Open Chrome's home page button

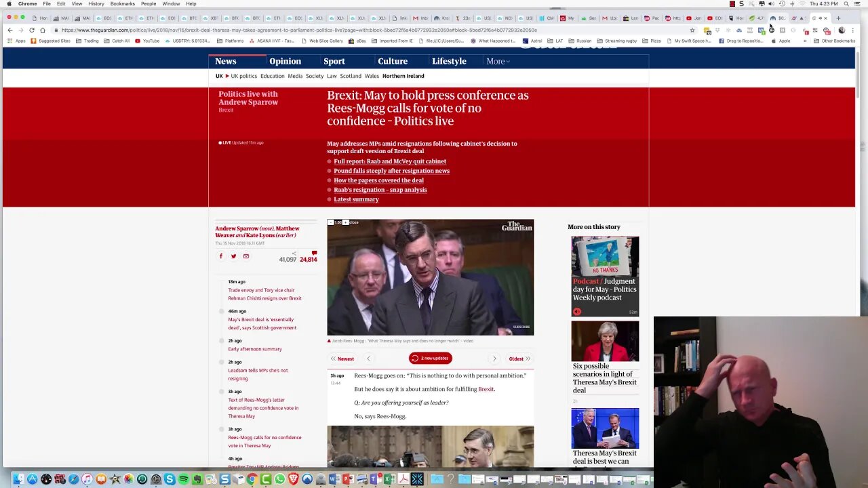[42, 30]
